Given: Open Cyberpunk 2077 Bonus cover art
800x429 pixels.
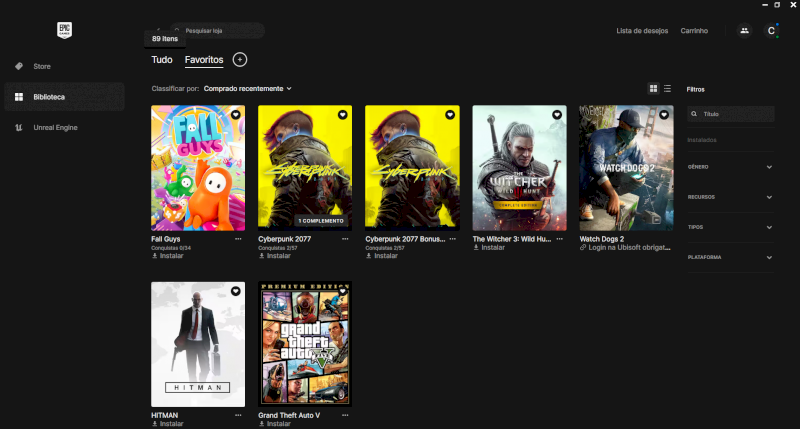Looking at the screenshot, I should click(x=412, y=168).
